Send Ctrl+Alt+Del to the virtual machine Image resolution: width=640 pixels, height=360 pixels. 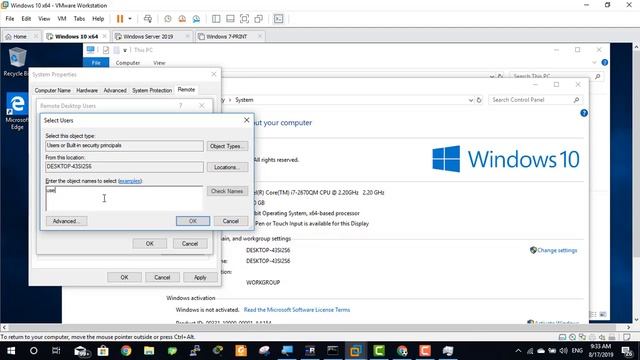tap(148, 19)
